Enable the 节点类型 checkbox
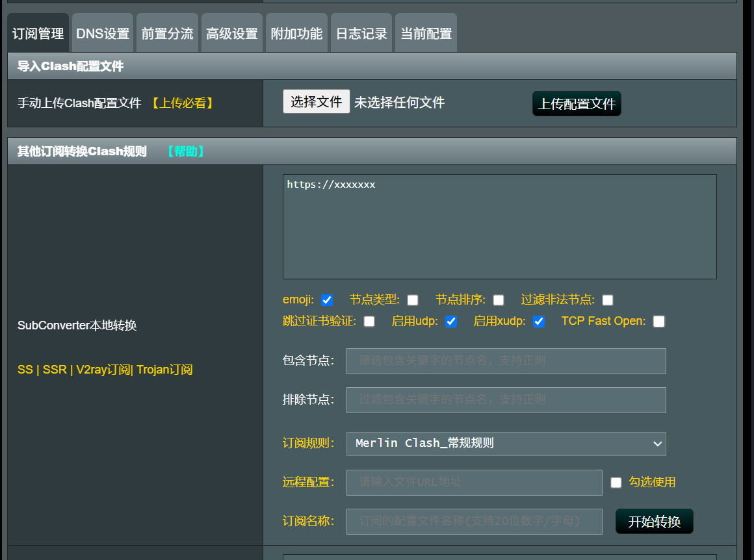The width and height of the screenshot is (754, 560). click(x=413, y=300)
